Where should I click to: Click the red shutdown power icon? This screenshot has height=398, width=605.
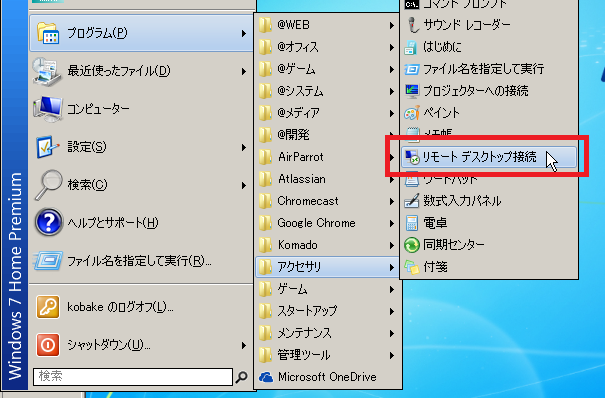point(48,345)
